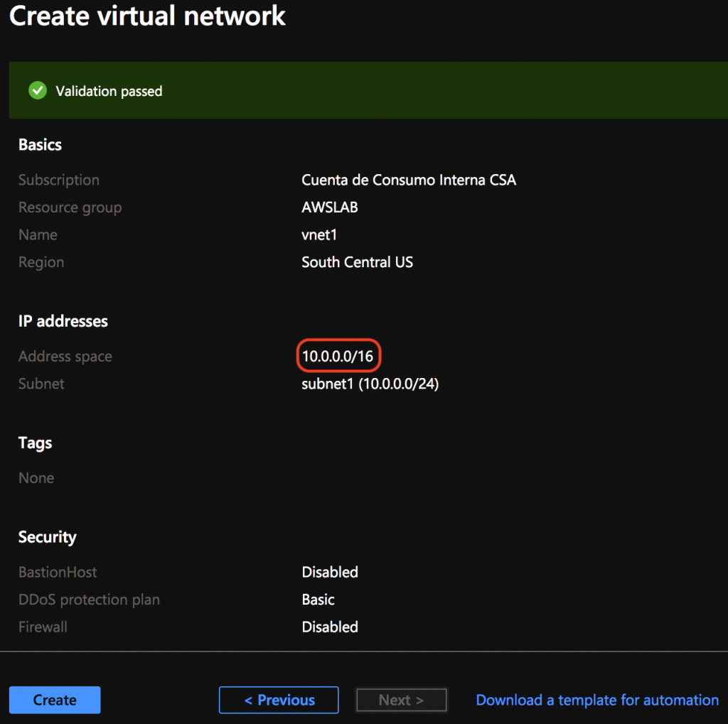Image resolution: width=728 pixels, height=724 pixels.
Task: Select the Validation passed message text
Action: (109, 91)
